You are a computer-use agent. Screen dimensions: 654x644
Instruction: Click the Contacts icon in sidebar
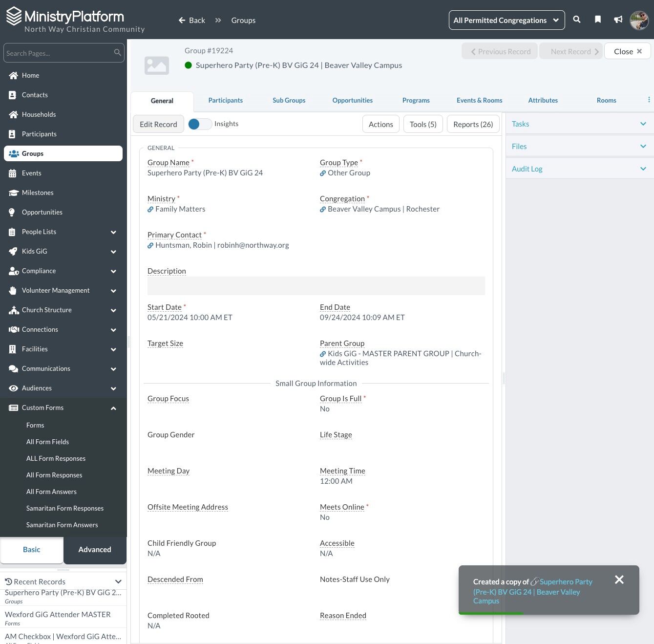click(13, 95)
